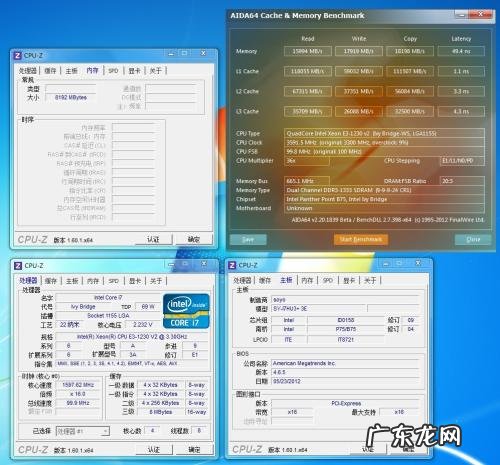Viewport: 500px width, 465px height.
Task: Minimize the CPU-Z mainboard tab window
Action: [x=386, y=264]
